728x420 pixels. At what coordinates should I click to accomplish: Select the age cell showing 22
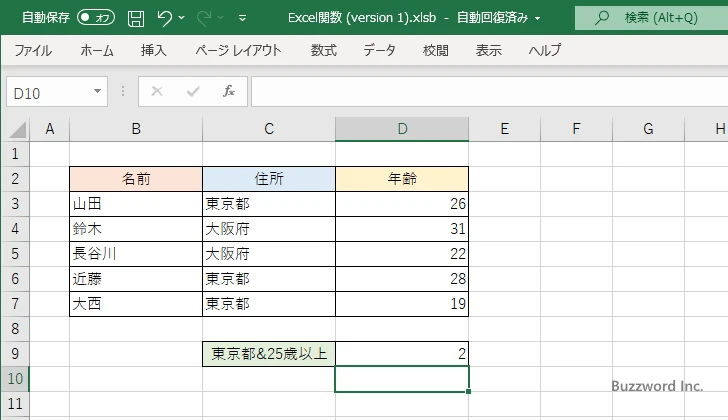402,254
